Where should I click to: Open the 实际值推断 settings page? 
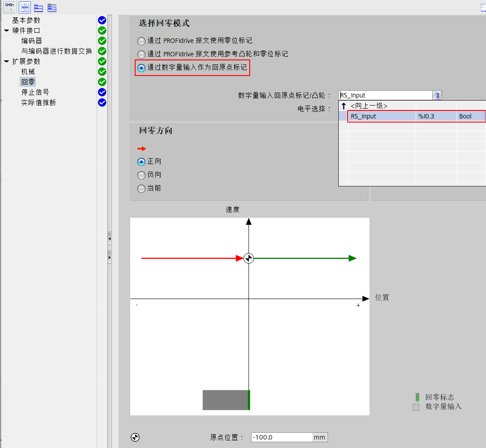click(x=38, y=102)
